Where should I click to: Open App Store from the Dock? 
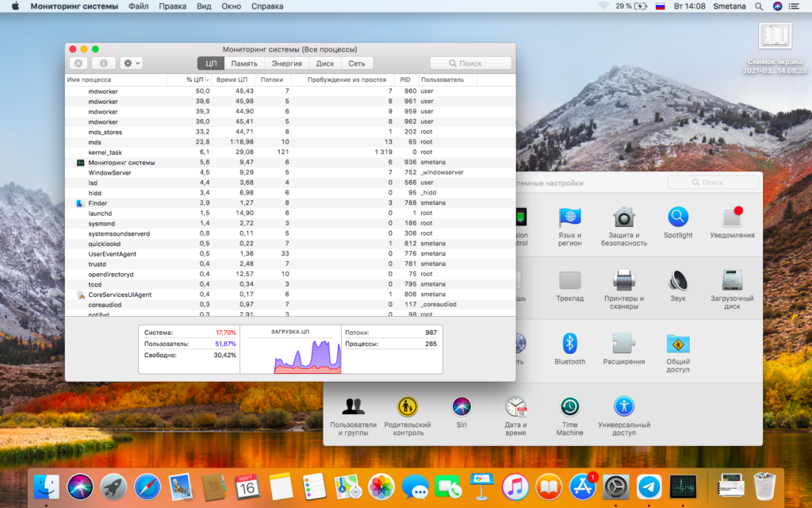[582, 487]
